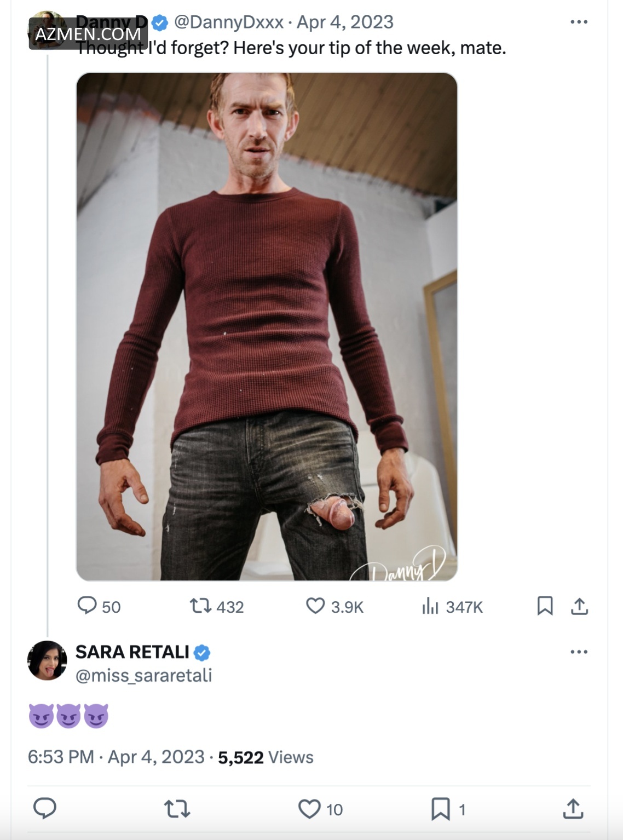The height and width of the screenshot is (840, 623).
Task: Click the 6:53 PM · Apr 4, 2023 timestamp
Action: pos(116,757)
